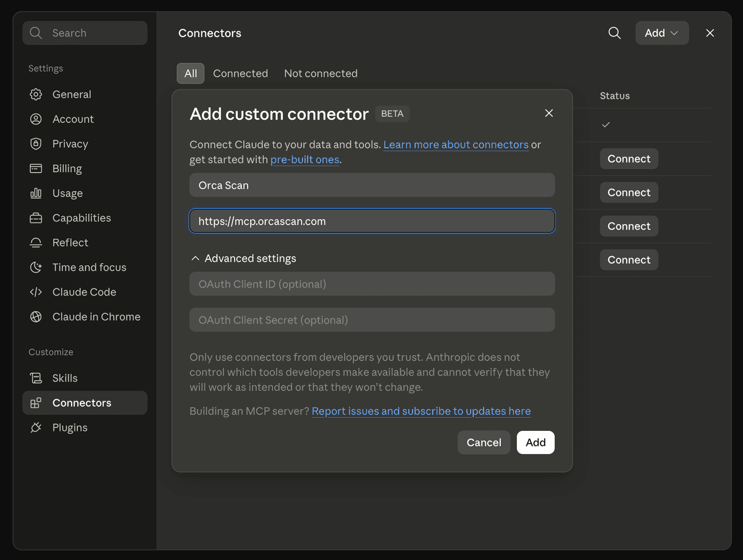This screenshot has width=743, height=560.
Task: Open Claude Code settings
Action: (85, 292)
